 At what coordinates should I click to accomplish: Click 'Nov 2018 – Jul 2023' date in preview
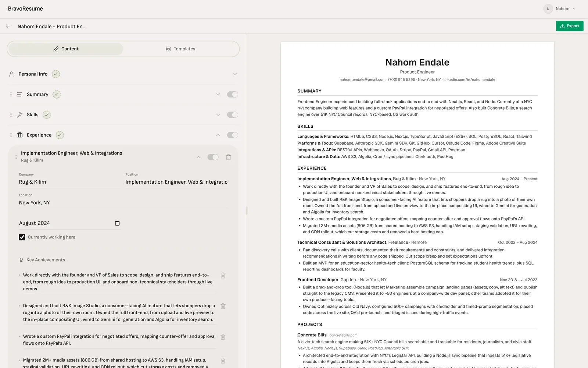(519, 280)
